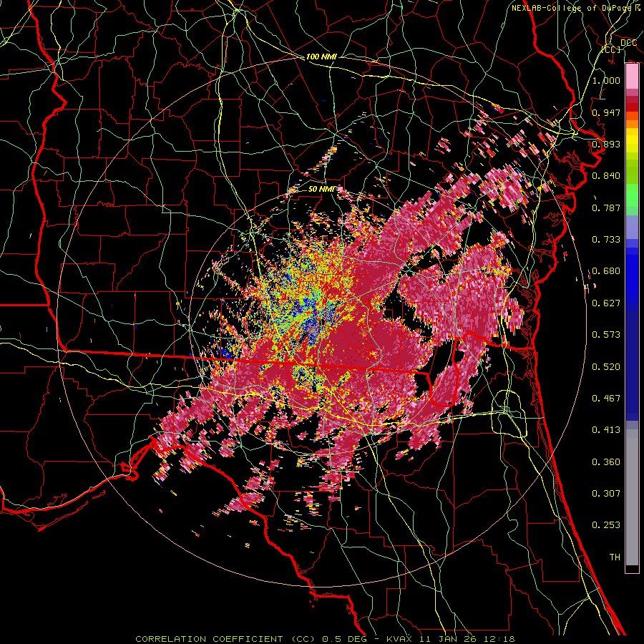
Task: Select the 0.467 legend value
Action: pyautogui.click(x=606, y=399)
